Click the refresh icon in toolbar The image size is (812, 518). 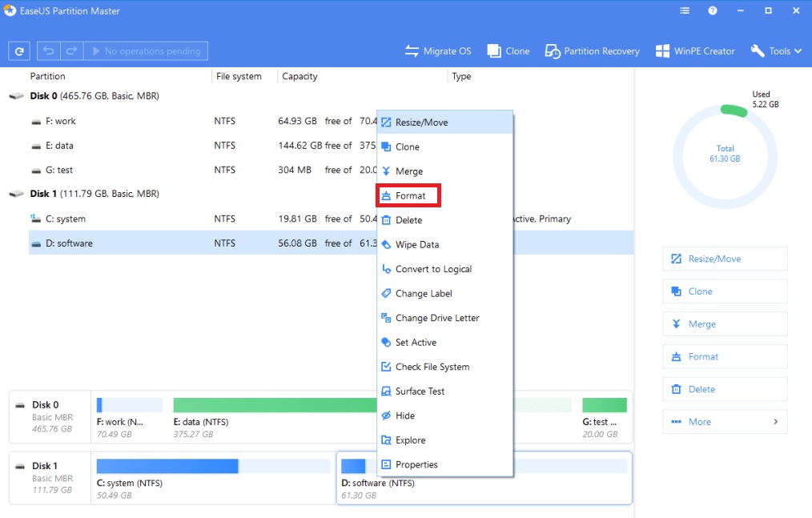tap(19, 51)
